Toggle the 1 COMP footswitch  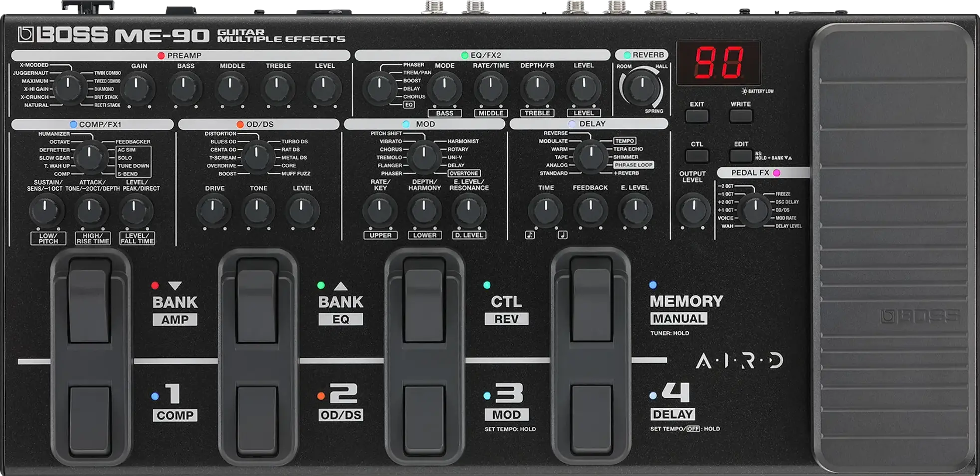coord(90,420)
